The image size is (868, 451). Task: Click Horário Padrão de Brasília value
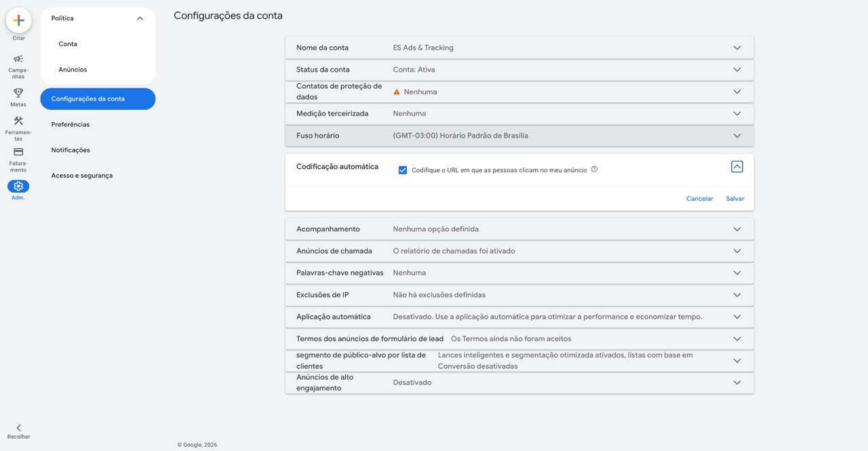(x=460, y=136)
